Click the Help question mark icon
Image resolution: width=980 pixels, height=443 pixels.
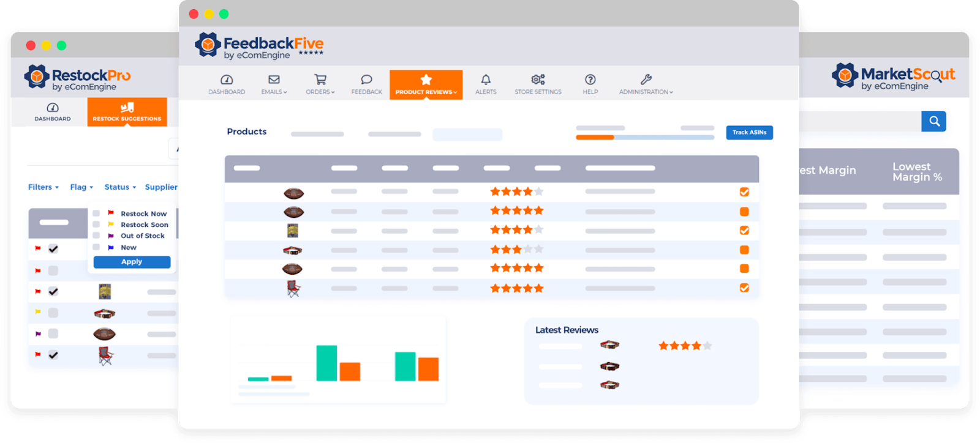pos(590,80)
